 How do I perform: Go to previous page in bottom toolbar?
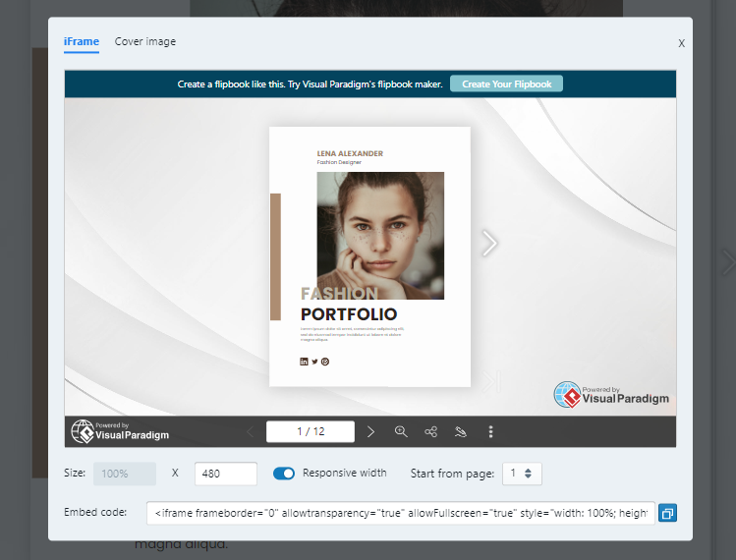[x=251, y=431]
